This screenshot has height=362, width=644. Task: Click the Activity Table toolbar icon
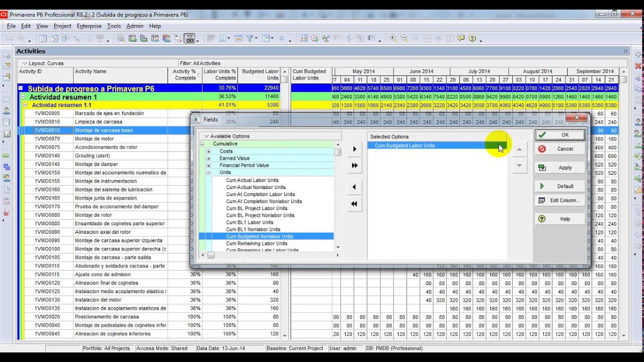pyautogui.click(x=43, y=39)
